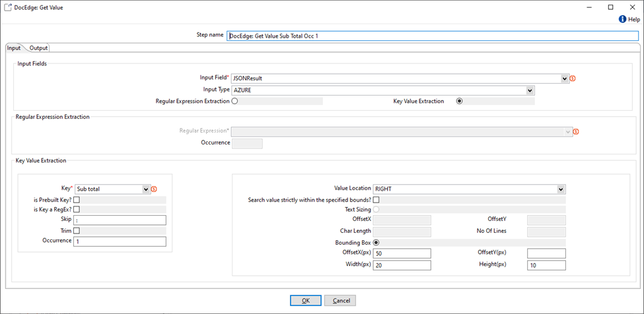Enable the Trim checkbox

click(x=77, y=231)
